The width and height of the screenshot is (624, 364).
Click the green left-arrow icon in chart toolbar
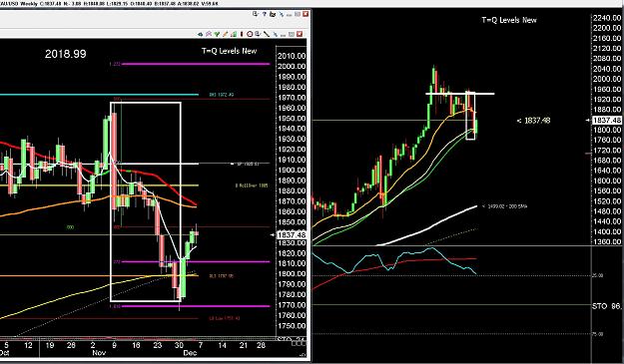pos(200,34)
